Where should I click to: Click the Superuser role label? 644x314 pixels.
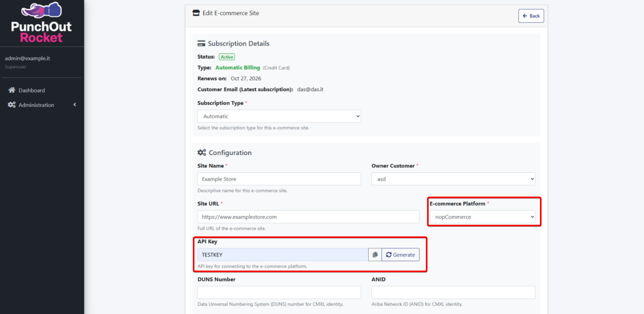pyautogui.click(x=16, y=67)
